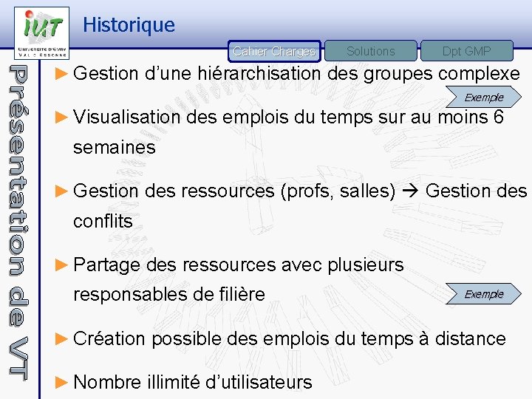
Task: Click arrow bullet before Création possible
Action: point(64,338)
